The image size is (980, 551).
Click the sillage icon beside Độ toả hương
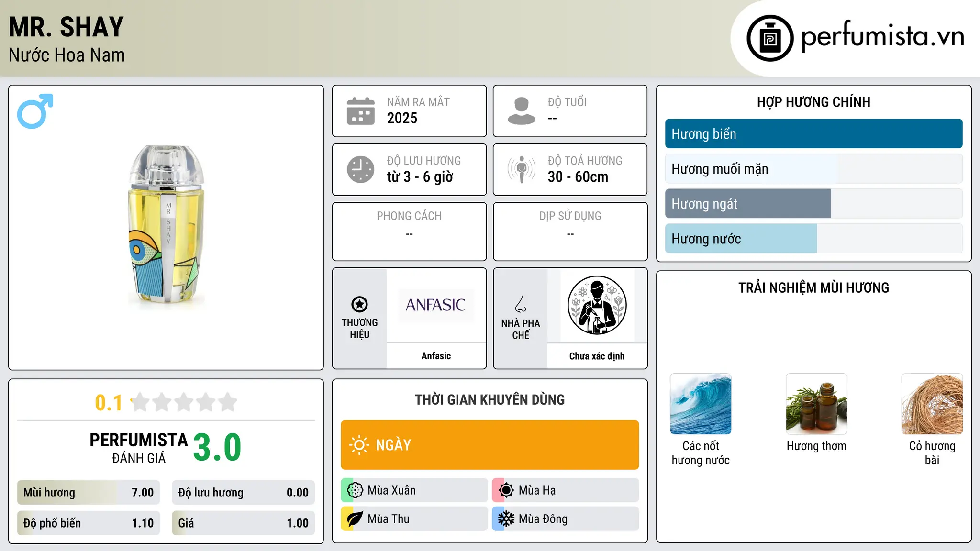tap(522, 169)
